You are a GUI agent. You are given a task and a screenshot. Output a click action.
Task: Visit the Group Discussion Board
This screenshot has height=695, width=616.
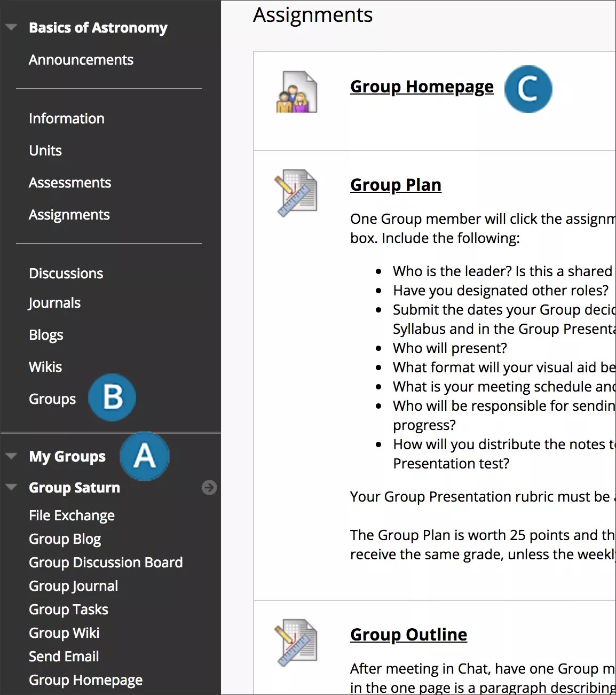tap(105, 562)
